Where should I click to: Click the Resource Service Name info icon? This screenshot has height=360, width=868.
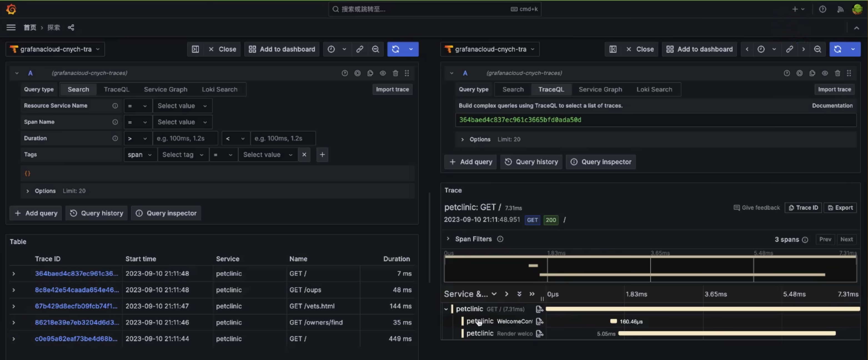[115, 106]
